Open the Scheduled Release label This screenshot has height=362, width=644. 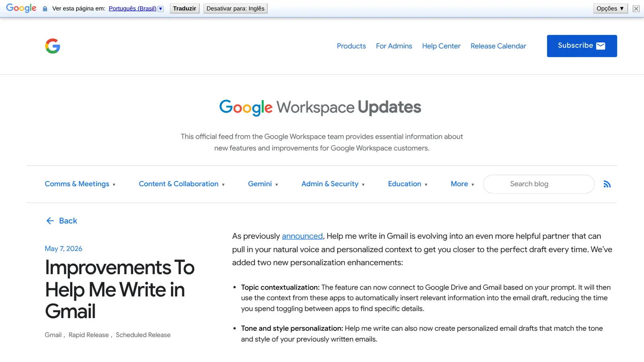click(x=143, y=335)
